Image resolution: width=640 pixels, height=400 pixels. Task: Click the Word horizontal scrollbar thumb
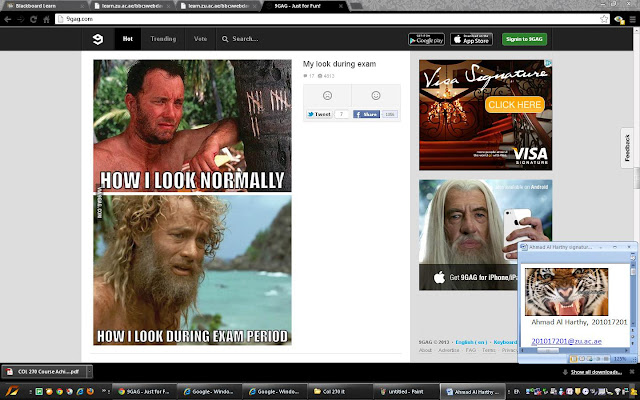(x=547, y=351)
